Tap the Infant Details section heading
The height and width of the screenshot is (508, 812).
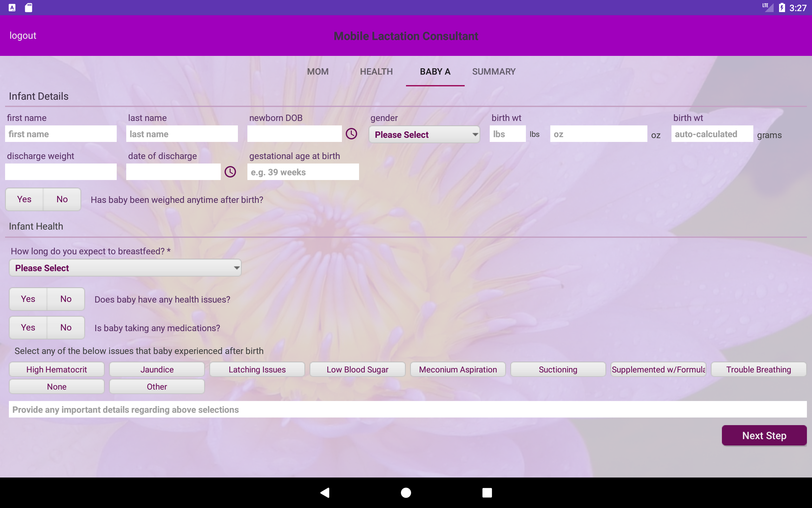coord(39,96)
